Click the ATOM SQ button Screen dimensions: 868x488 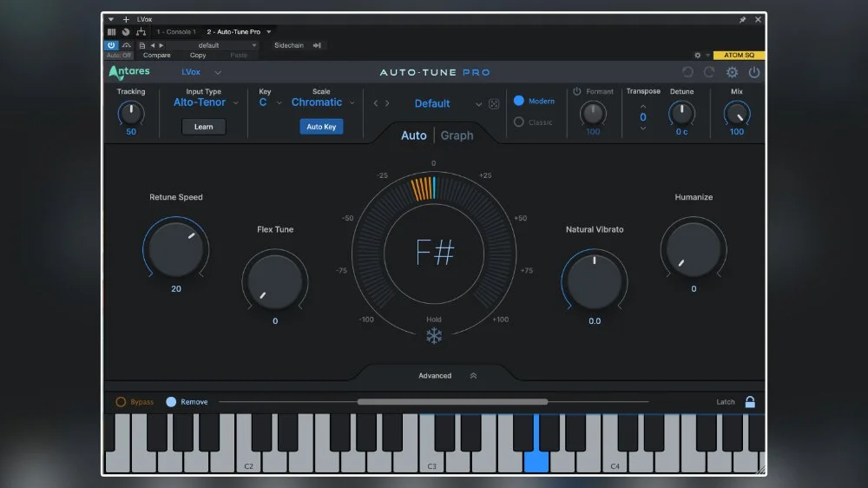coord(739,56)
